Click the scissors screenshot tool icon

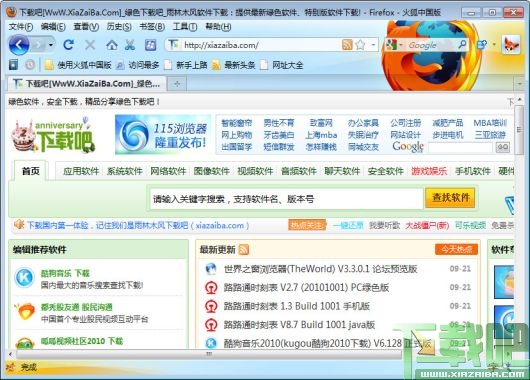pyautogui.click(x=130, y=45)
